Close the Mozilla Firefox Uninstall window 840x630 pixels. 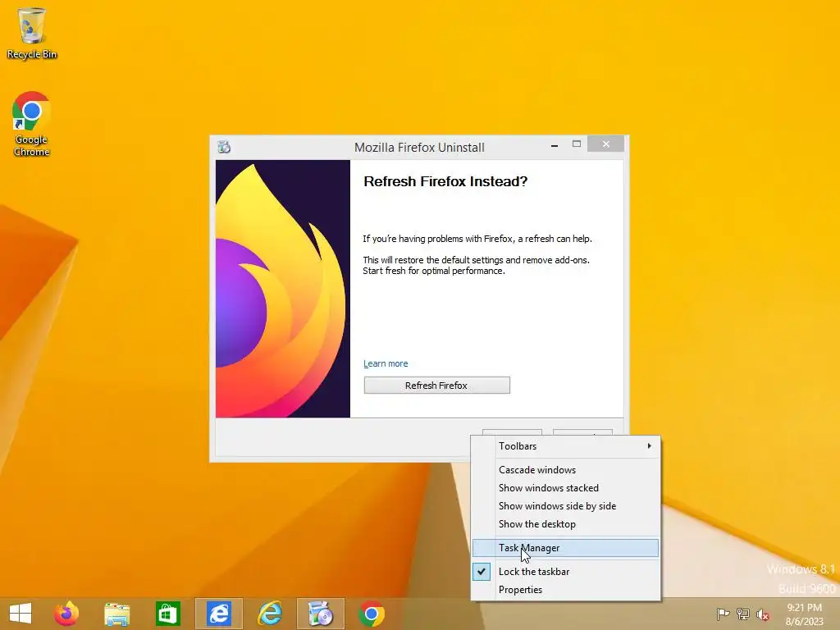tap(606, 144)
